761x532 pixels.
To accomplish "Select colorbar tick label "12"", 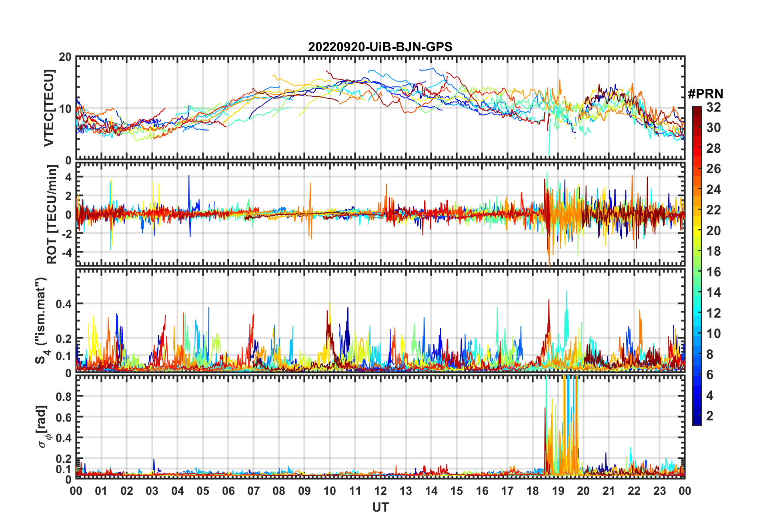I will click(x=713, y=313).
